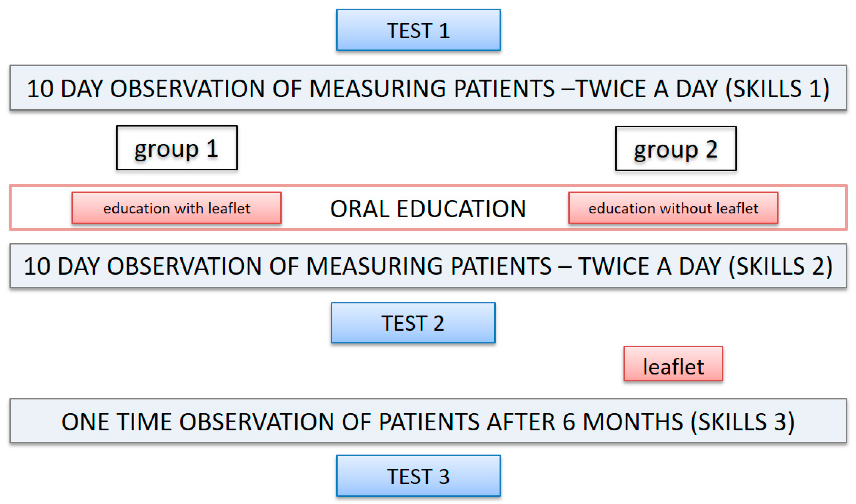Select the second 10 day observation box

click(428, 266)
